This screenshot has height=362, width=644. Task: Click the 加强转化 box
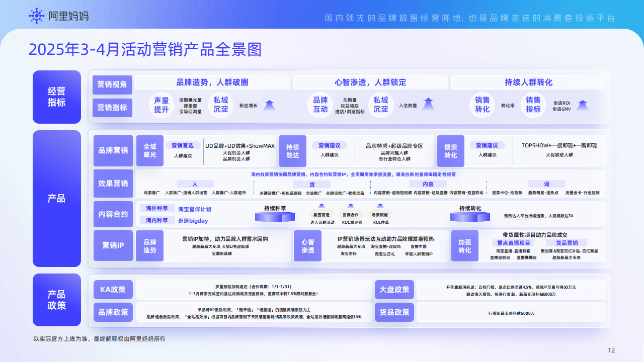(x=464, y=245)
